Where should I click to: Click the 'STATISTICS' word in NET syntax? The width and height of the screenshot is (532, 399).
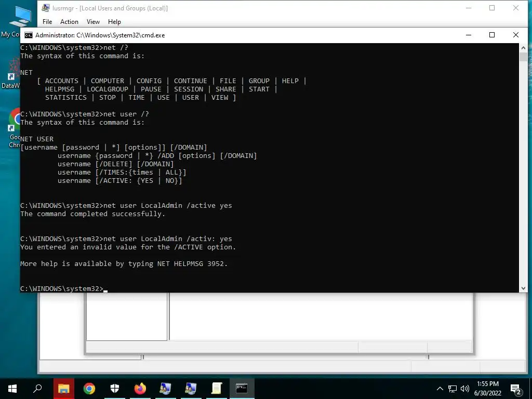66,97
